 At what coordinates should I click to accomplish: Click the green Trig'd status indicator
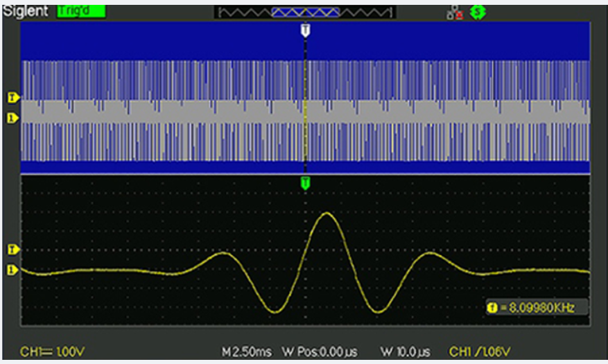[80, 12]
